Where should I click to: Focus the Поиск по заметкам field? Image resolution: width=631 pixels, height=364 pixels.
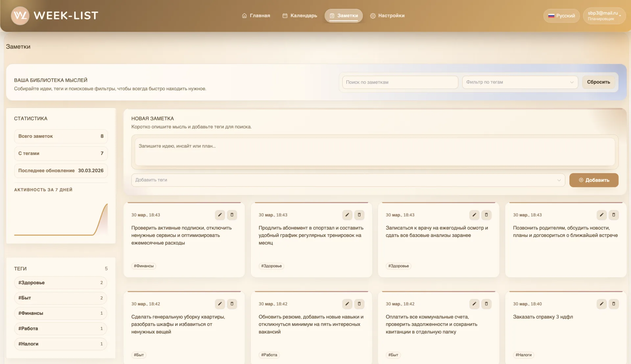point(400,82)
